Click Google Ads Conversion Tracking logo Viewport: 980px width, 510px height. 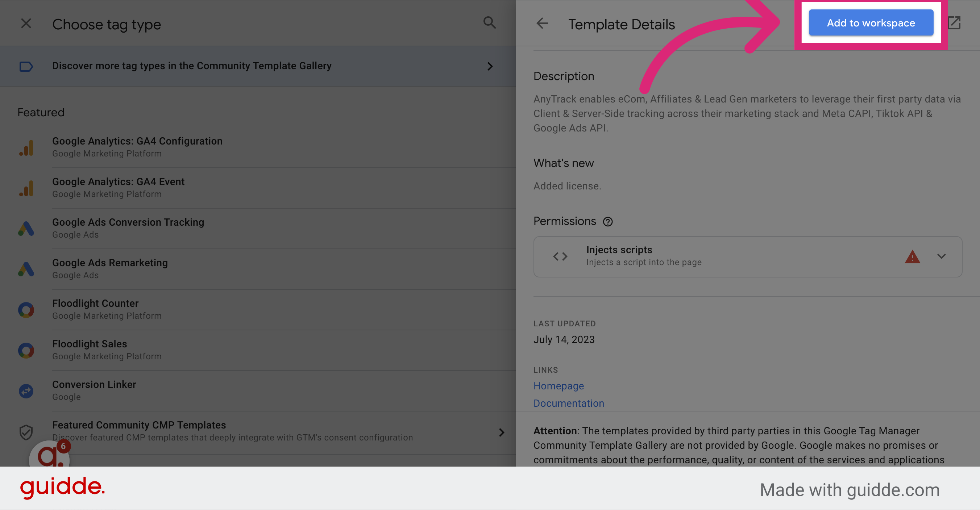click(x=26, y=229)
